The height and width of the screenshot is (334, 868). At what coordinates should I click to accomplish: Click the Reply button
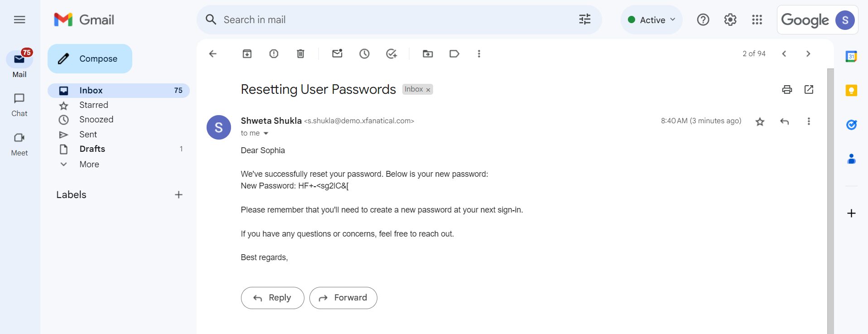[272, 298]
